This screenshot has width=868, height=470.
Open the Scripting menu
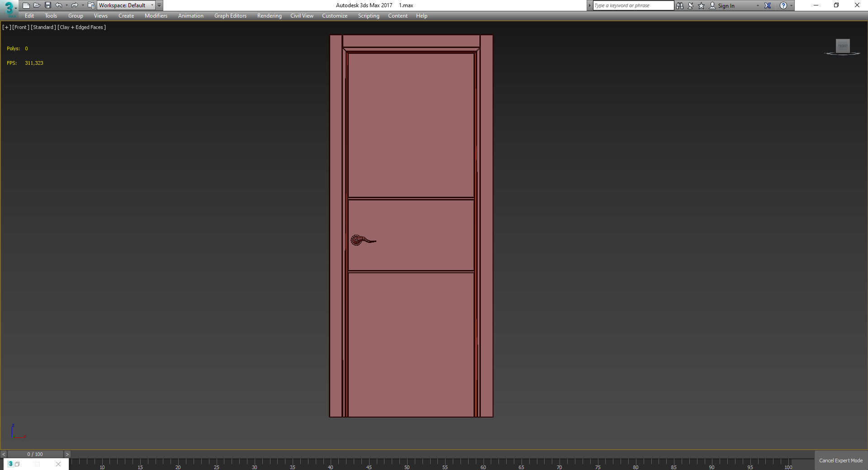point(369,16)
